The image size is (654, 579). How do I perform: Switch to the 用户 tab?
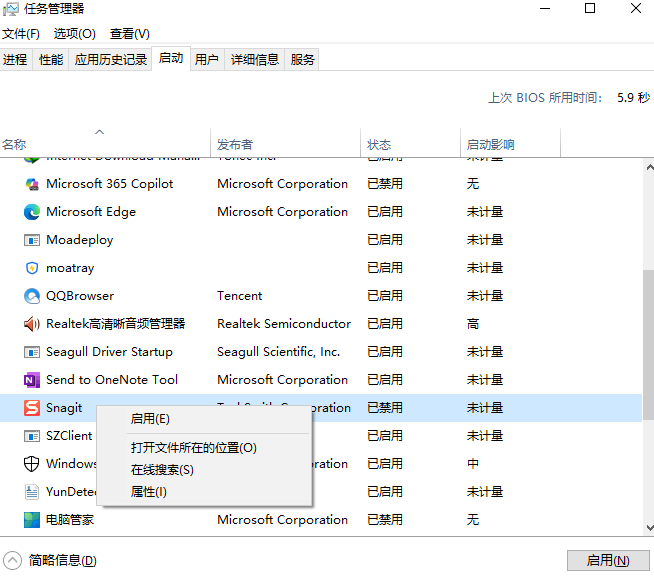207,59
